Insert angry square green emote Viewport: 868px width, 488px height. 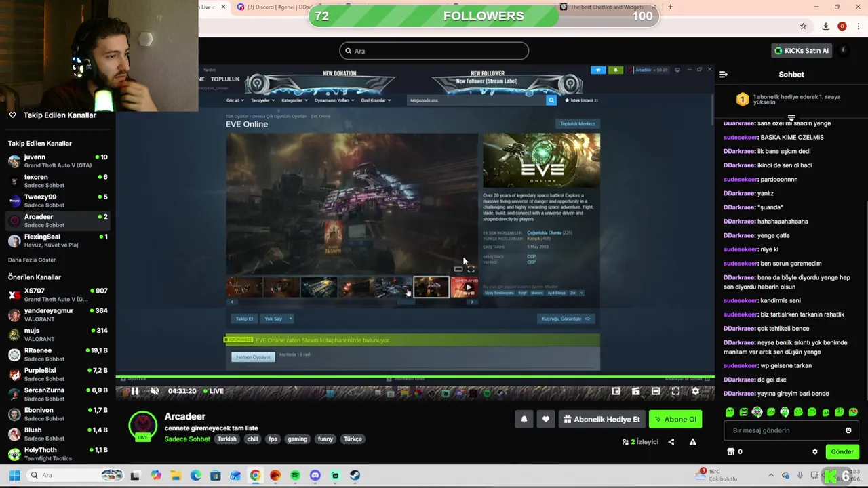[743, 412]
